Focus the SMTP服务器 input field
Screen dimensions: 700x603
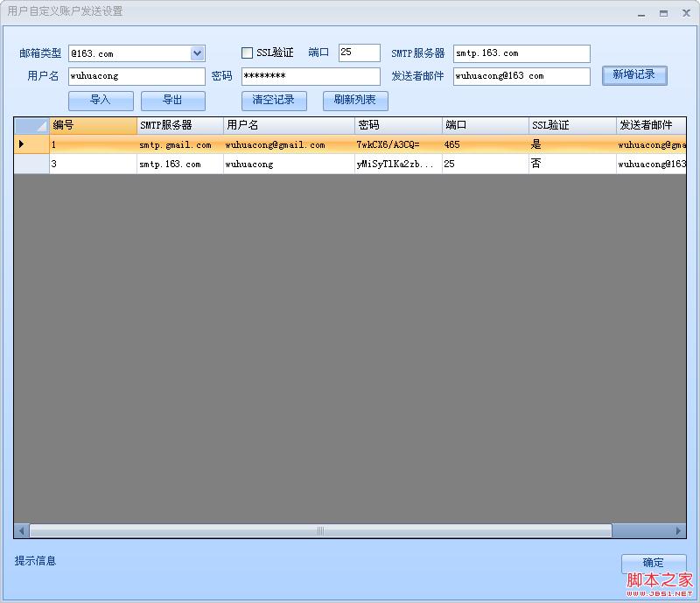tap(521, 53)
